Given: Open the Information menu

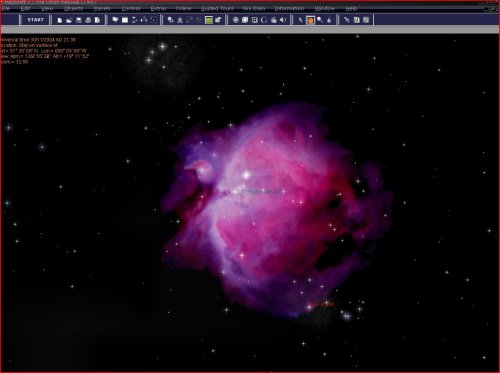Looking at the screenshot, I should (x=289, y=8).
